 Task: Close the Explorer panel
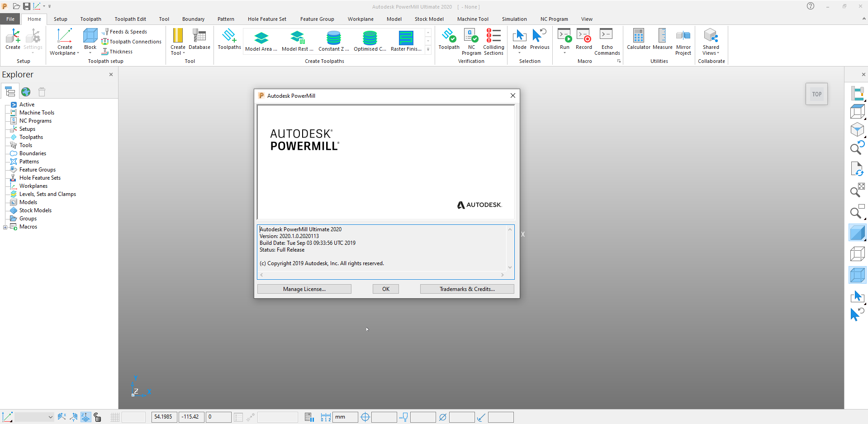coord(111,75)
